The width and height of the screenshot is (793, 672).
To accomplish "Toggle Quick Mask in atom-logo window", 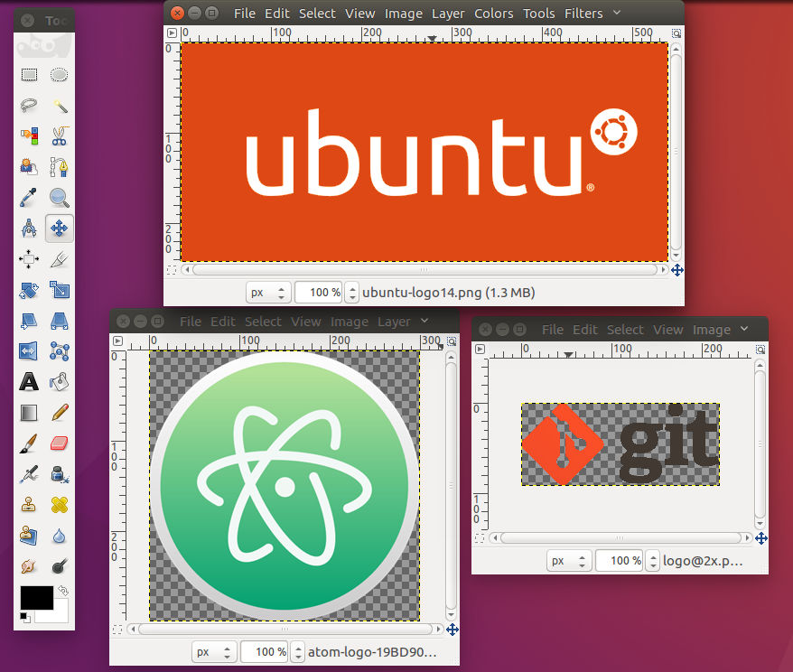I will click(117, 630).
